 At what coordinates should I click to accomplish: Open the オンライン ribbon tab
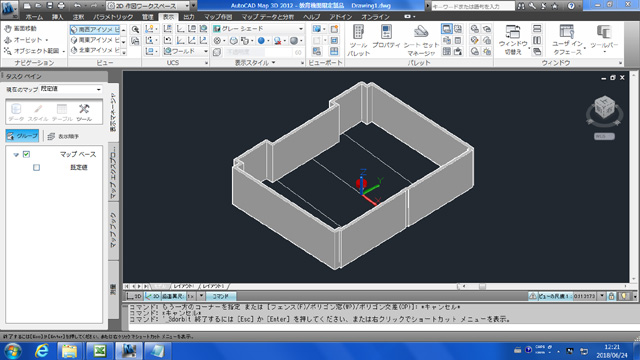tap(375, 17)
